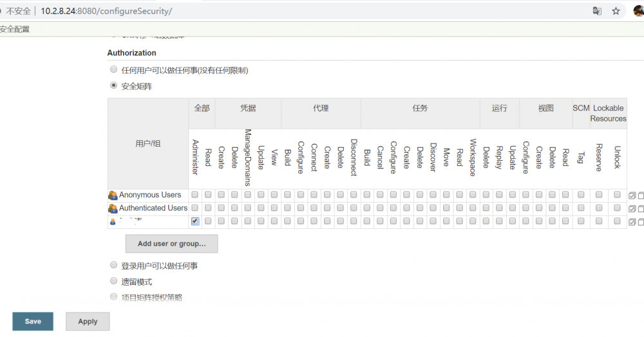Check Discover for Anonymous Users

point(433,194)
